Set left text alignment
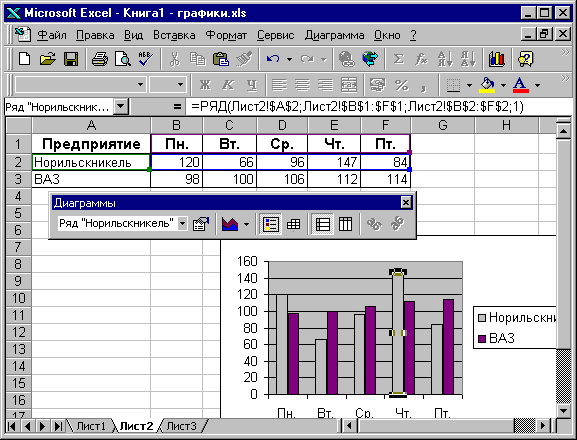Screen dimensions: 577x440 (279, 85)
